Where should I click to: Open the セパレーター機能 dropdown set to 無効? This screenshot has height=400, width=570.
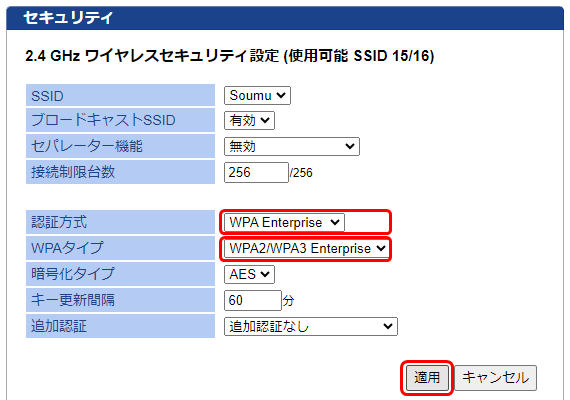292,146
